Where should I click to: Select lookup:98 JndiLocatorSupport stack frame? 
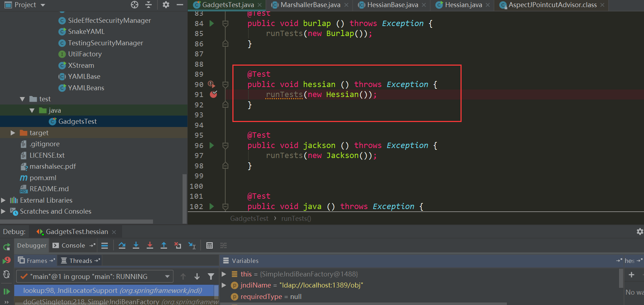tap(114, 291)
